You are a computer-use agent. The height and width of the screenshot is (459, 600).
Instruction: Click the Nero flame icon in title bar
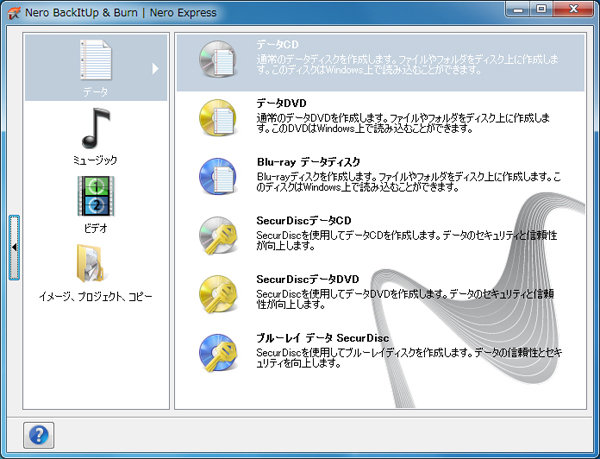point(14,13)
